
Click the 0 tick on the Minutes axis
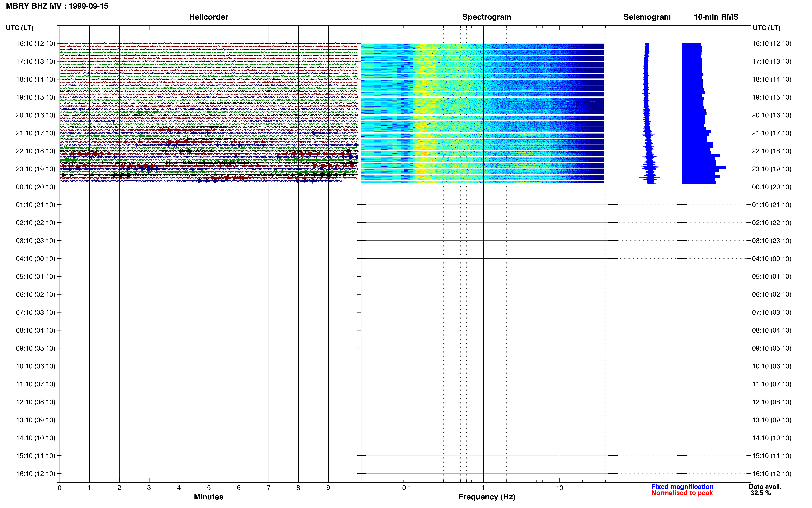tap(59, 487)
